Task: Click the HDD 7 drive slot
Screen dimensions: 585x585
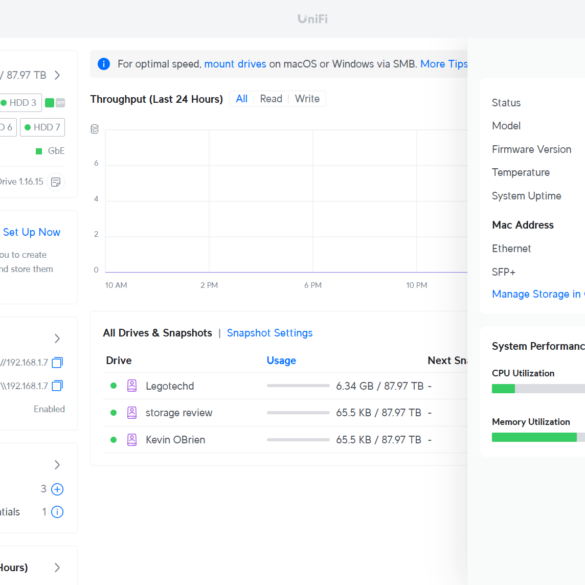Action: (43, 127)
